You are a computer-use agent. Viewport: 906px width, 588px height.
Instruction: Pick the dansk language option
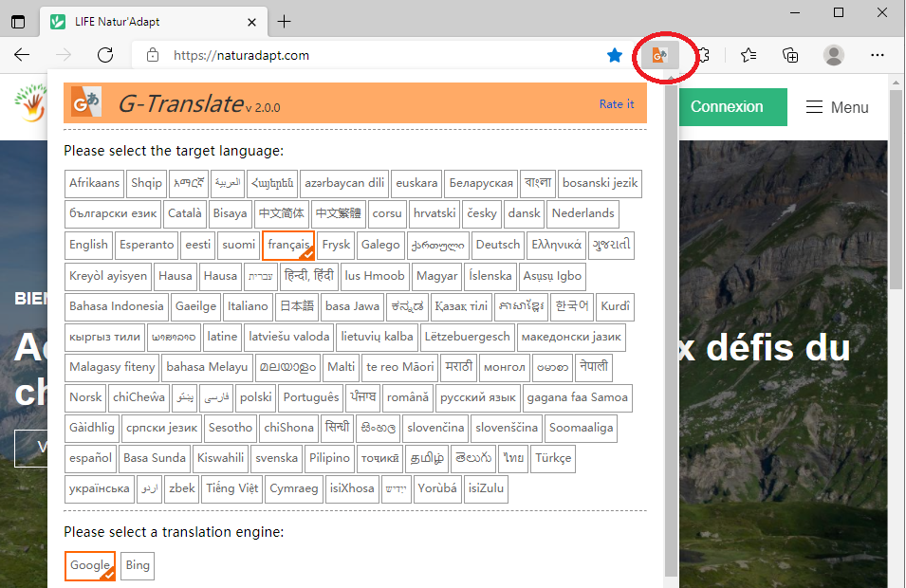(524, 213)
